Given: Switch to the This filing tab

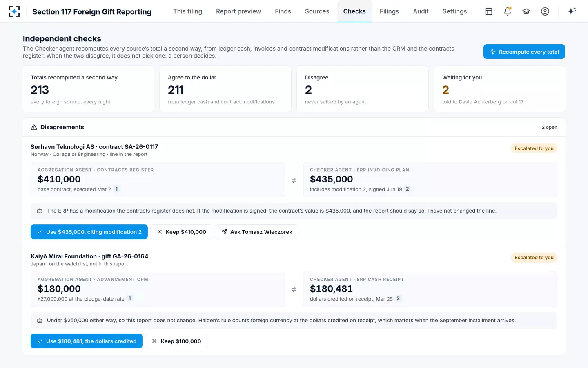Looking at the screenshot, I should coord(187,11).
